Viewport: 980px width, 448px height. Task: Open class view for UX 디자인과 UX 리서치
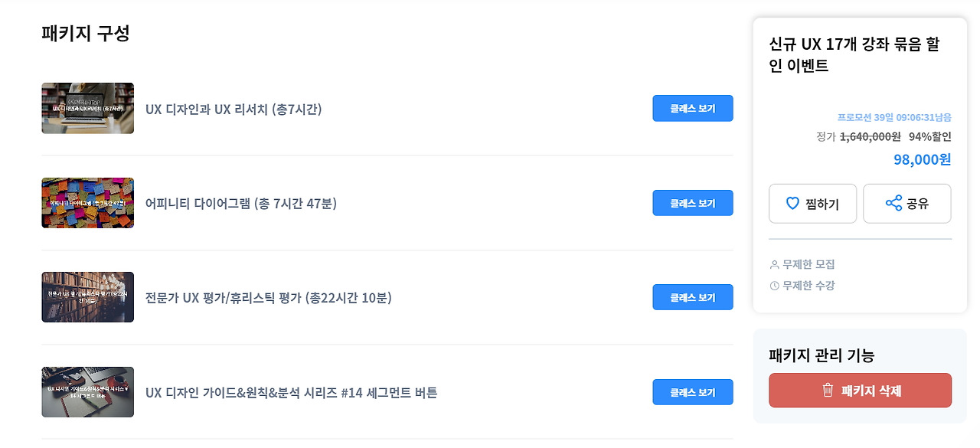(x=693, y=108)
